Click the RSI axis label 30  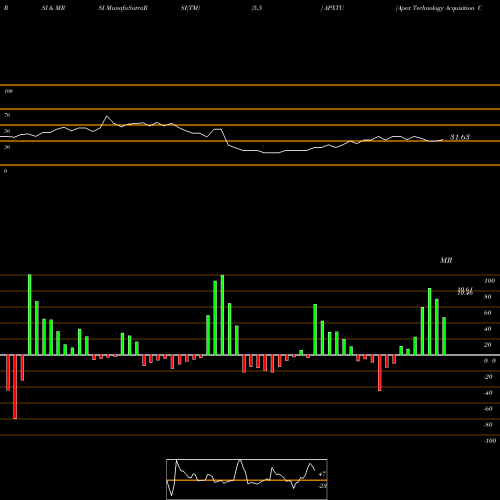point(7,147)
